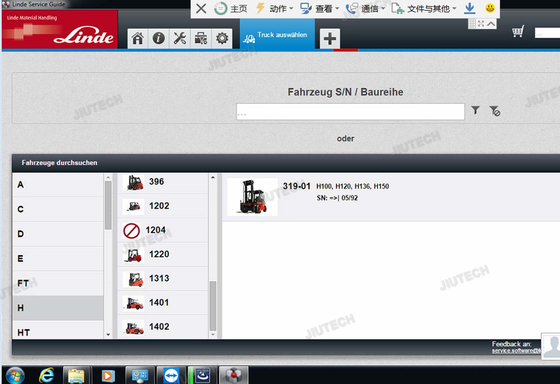Open TeamViewer from the Windows taskbar
Screen dimensions: 560x384
[171, 375]
